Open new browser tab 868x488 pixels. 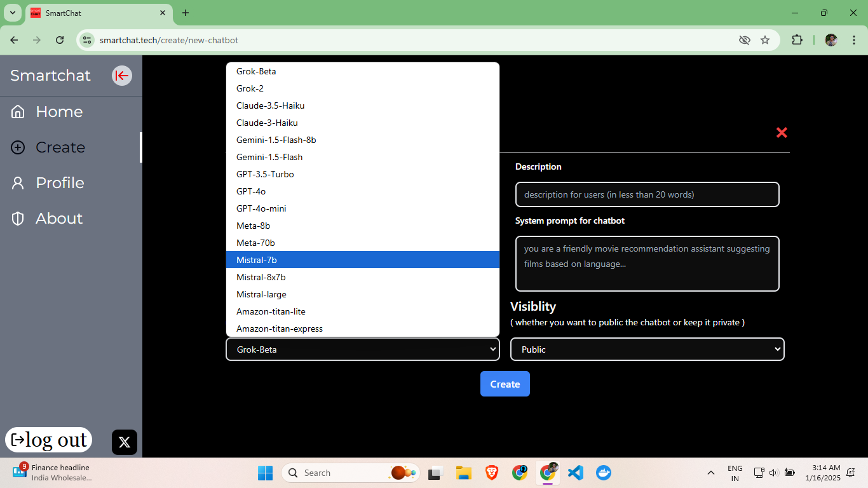tap(186, 13)
